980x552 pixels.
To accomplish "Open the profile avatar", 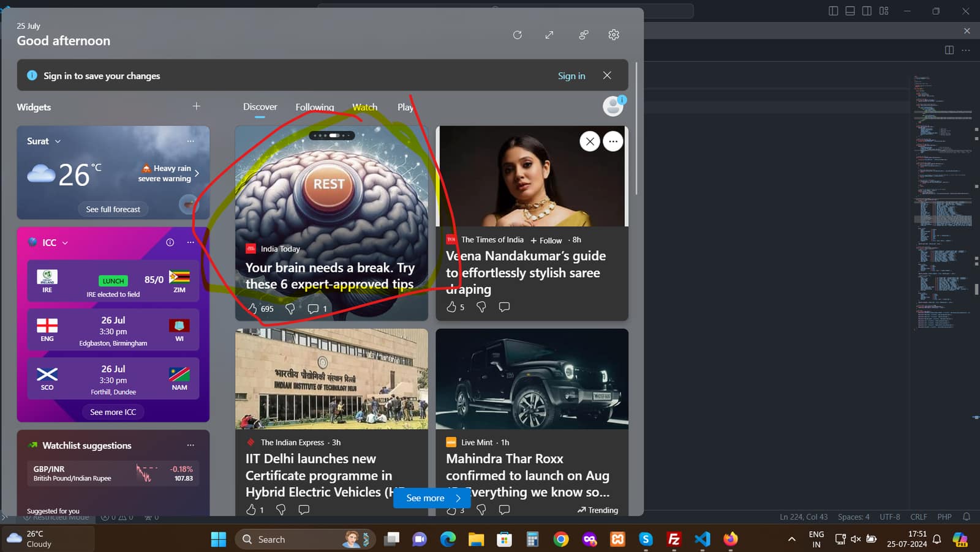I will [613, 106].
